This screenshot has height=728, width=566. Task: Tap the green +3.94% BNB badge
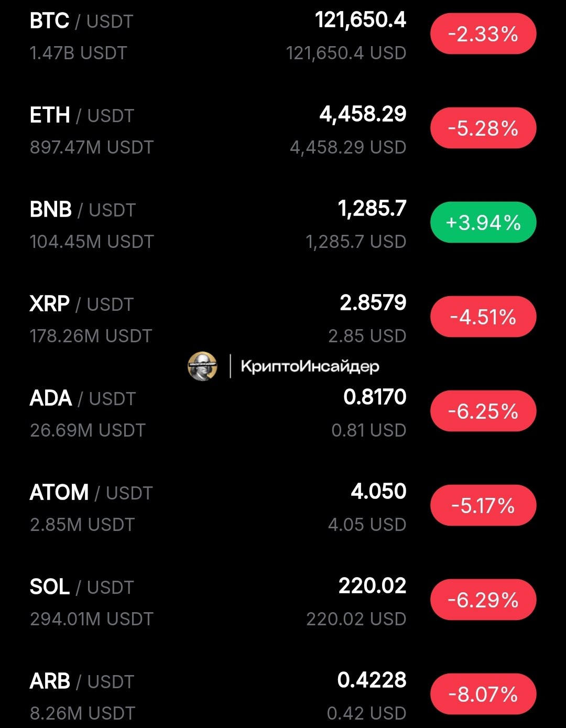(x=483, y=223)
